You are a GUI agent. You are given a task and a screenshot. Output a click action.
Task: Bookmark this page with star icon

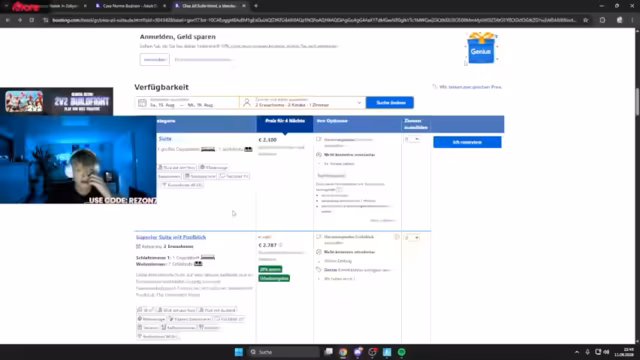pyautogui.click(x=585, y=20)
